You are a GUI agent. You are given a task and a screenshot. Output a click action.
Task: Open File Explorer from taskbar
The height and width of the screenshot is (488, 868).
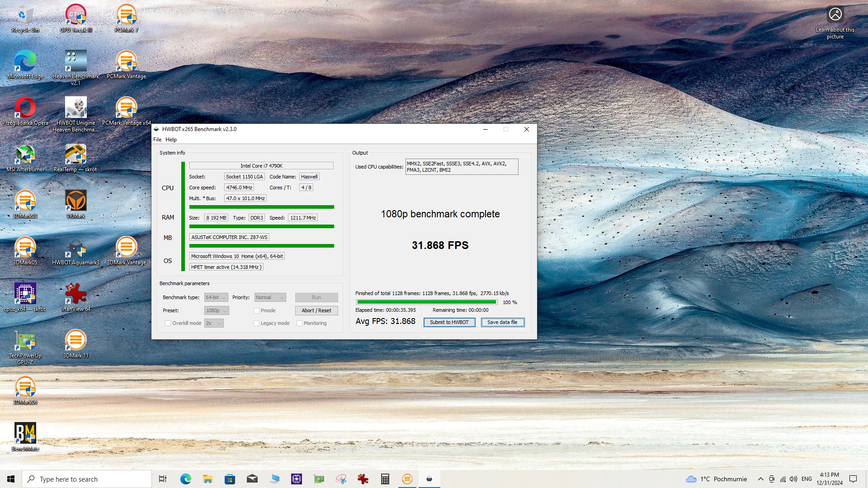pyautogui.click(x=208, y=479)
